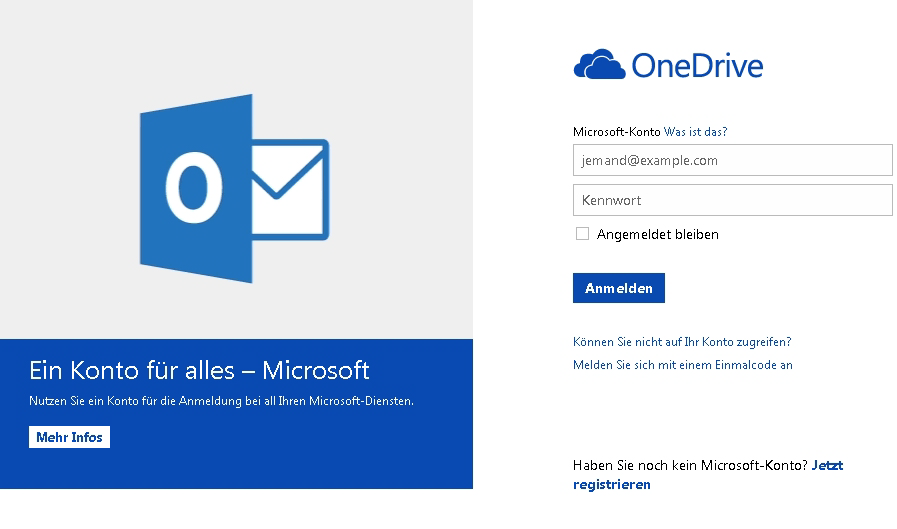Open the "Was ist das?" link
This screenshot has height=529, width=897.
click(695, 131)
